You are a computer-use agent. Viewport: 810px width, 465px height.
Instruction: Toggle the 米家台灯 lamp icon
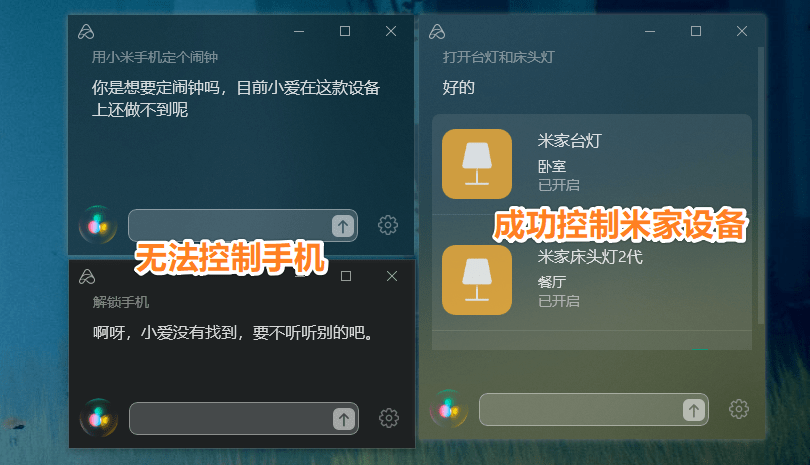(477, 164)
